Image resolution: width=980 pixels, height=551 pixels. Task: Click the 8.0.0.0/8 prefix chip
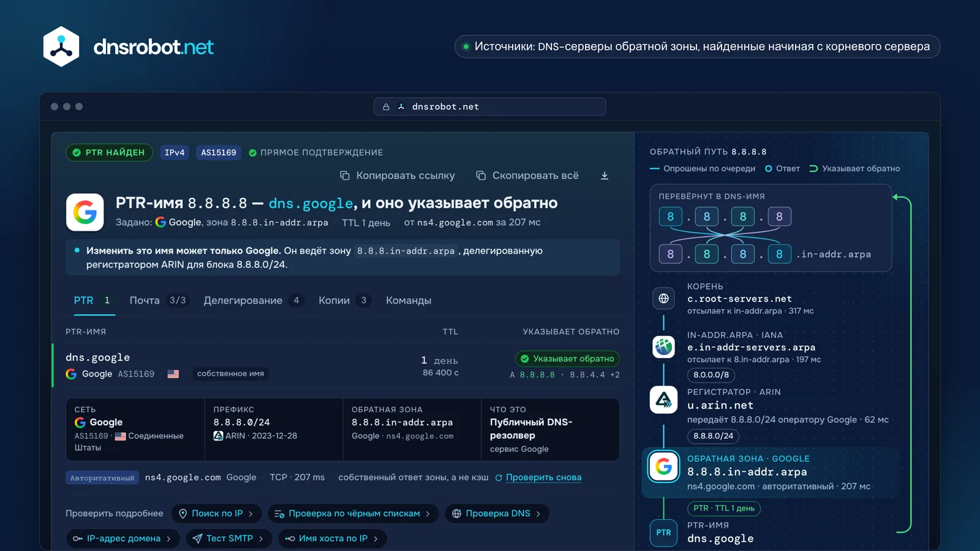coord(711,375)
